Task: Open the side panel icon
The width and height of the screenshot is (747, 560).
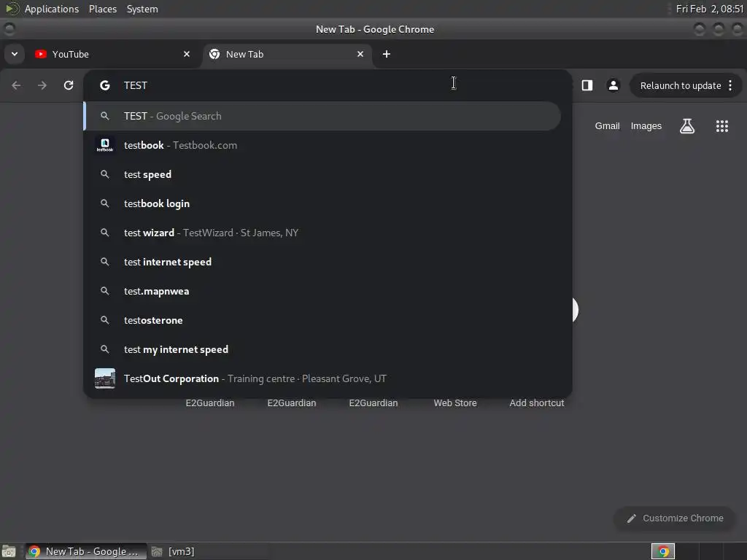Action: (x=587, y=85)
